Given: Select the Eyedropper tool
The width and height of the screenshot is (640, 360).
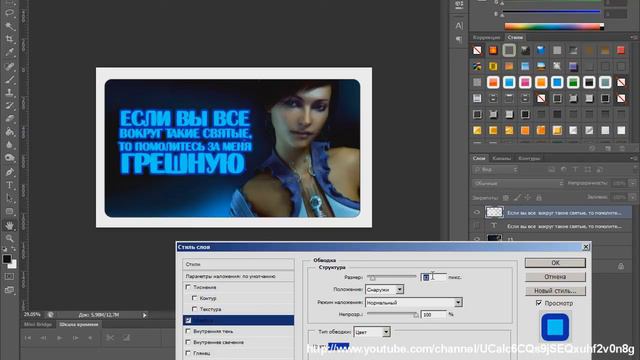Looking at the screenshot, I should (x=9, y=52).
